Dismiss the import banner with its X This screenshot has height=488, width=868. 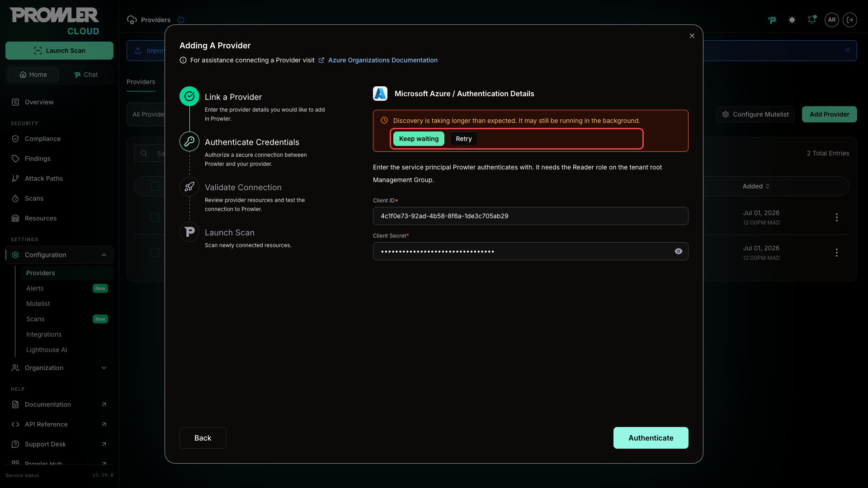tap(848, 50)
